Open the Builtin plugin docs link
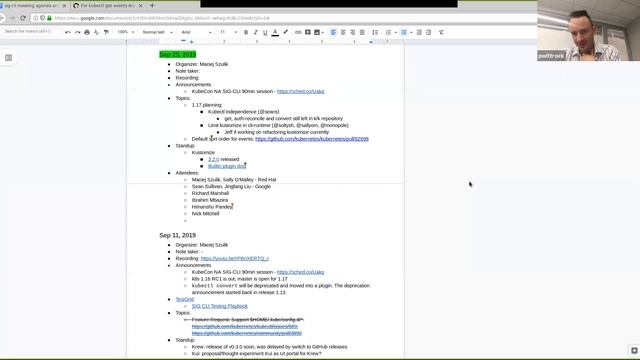 coord(227,166)
